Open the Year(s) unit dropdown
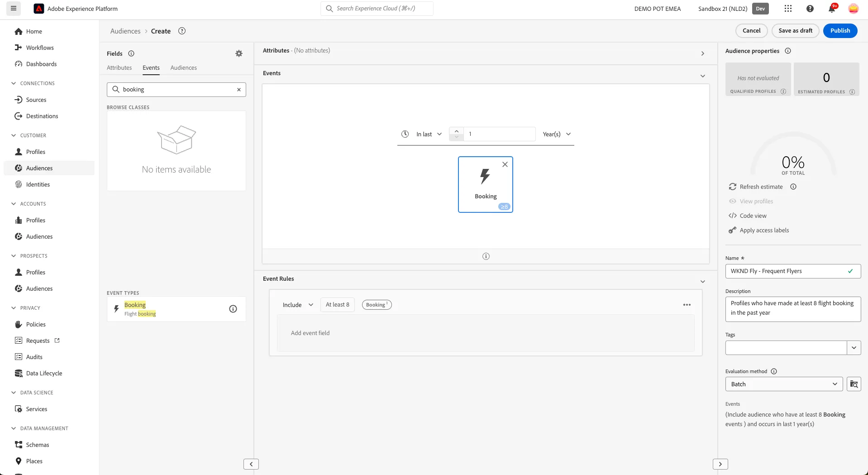This screenshot has height=475, width=868. pos(557,134)
